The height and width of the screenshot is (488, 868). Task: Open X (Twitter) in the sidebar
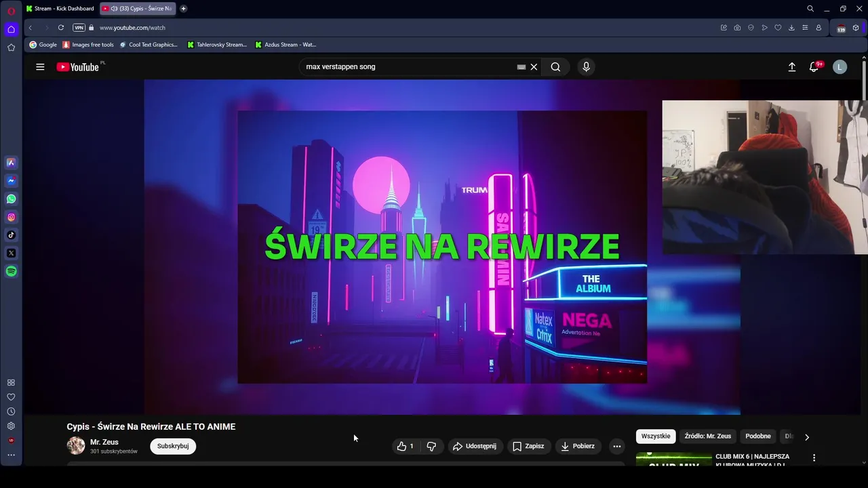11,253
